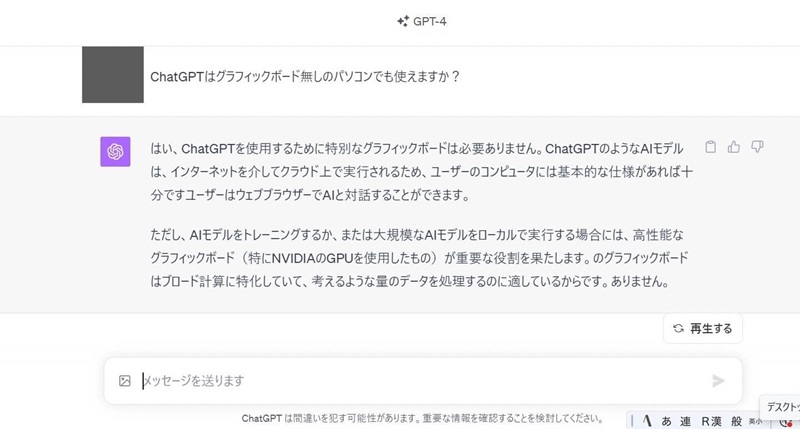This screenshot has height=429, width=800.
Task: Copy the ChatGPT response to clipboard
Action: pos(710,147)
